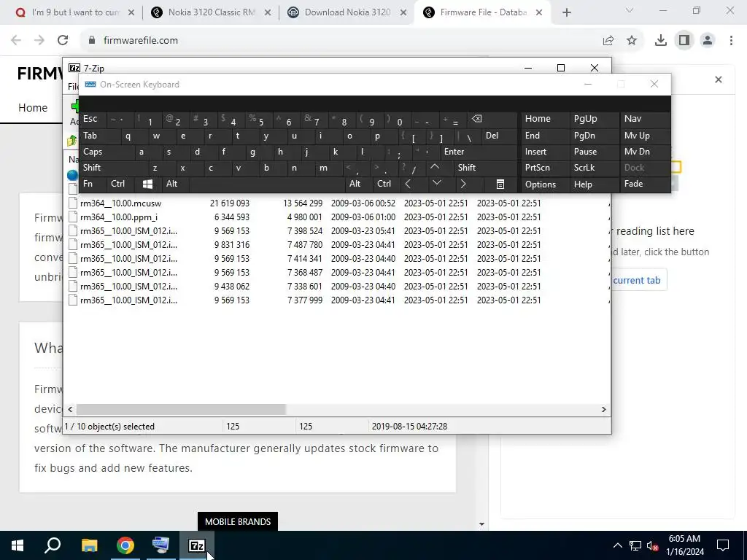This screenshot has width=747, height=560.
Task: Click the left arrow key on keyboard
Action: tap(409, 184)
